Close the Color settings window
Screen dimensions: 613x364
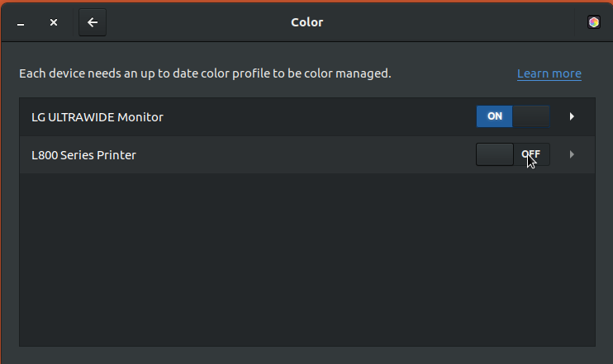point(54,22)
